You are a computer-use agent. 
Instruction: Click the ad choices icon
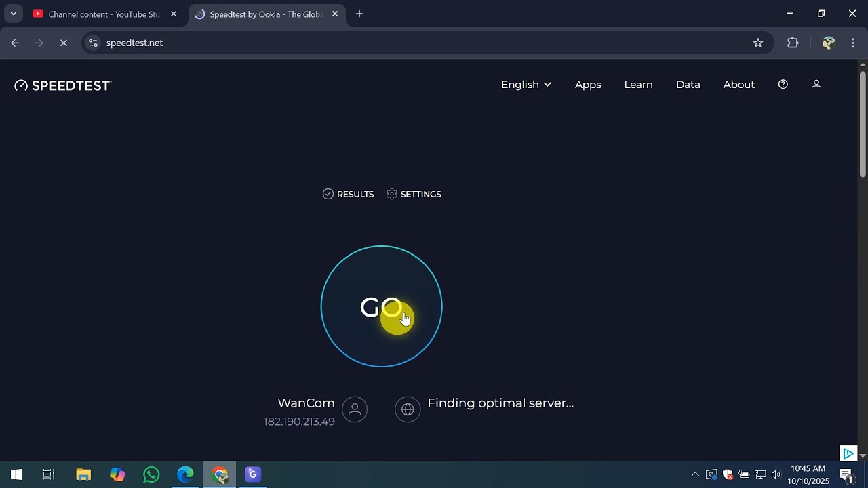[848, 453]
